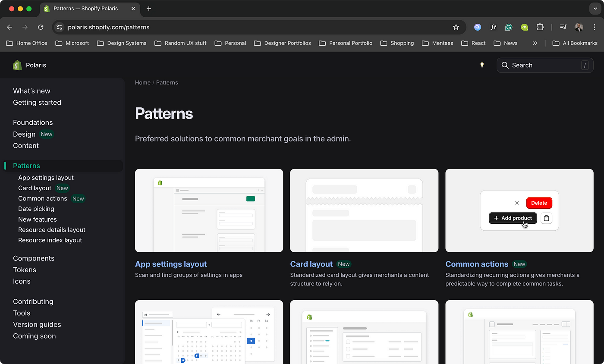Click the fonts 'f?' extension icon

point(493,27)
